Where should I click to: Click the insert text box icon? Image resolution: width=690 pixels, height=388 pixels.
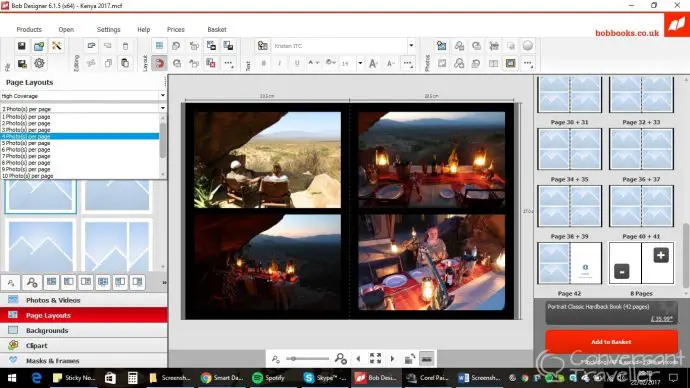tap(263, 46)
